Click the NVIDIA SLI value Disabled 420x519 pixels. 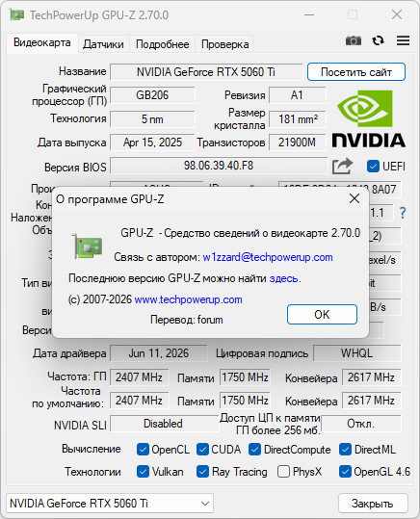[x=164, y=424]
